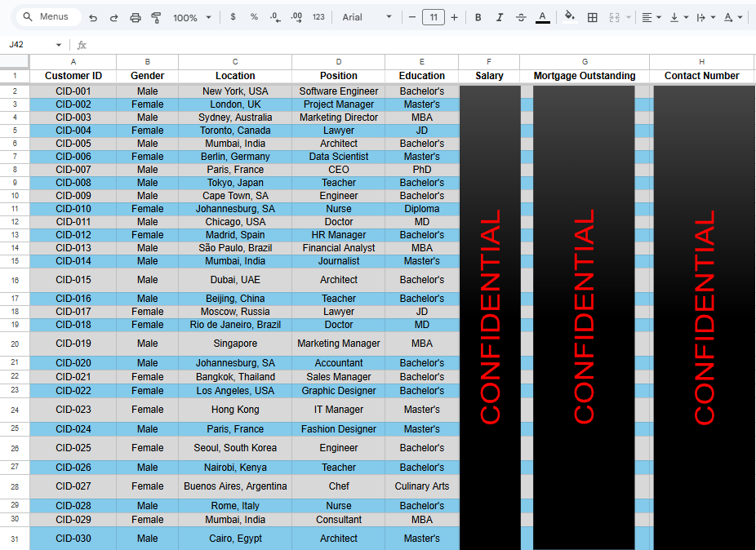Increase decimal places
The image size is (756, 550).
pos(296,17)
